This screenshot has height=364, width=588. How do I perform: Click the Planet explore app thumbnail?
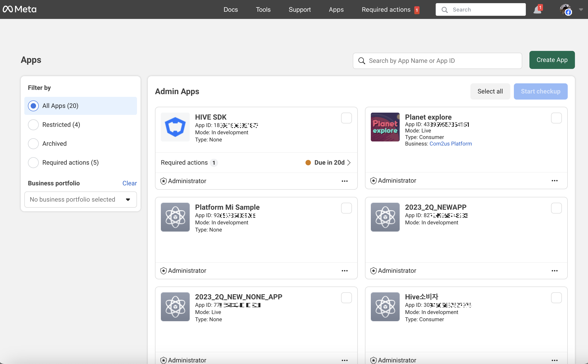385,127
